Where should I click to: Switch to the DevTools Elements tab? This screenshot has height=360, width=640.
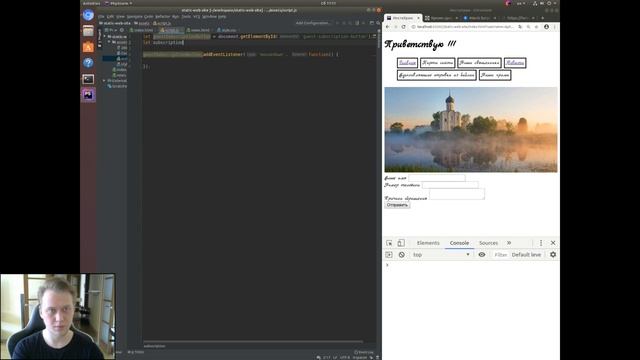tap(428, 243)
